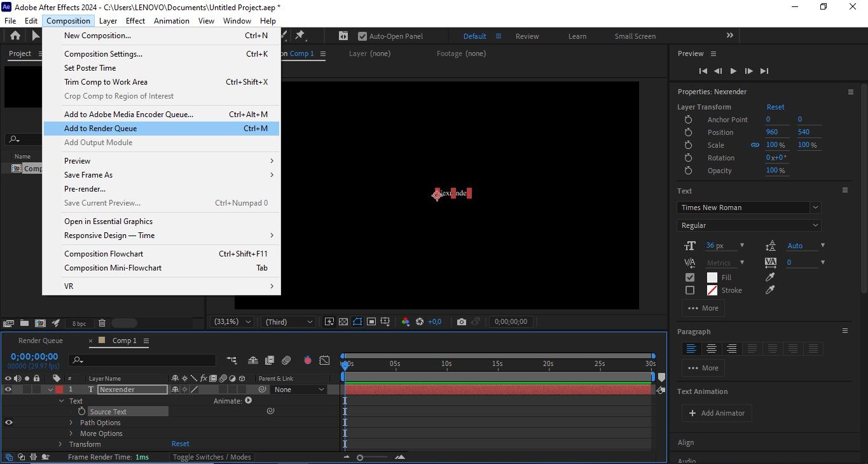Image resolution: width=868 pixels, height=464 pixels.
Task: Hide the Nexrender layer
Action: [x=9, y=389]
